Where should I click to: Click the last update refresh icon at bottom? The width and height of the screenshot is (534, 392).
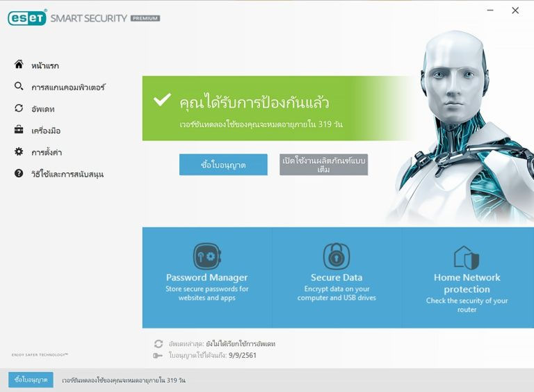[159, 343]
